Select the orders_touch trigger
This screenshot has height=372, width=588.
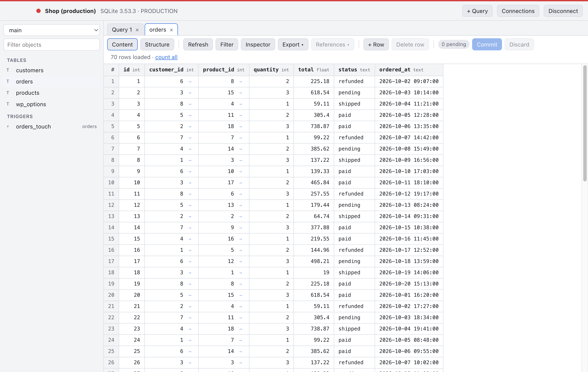tap(51, 126)
